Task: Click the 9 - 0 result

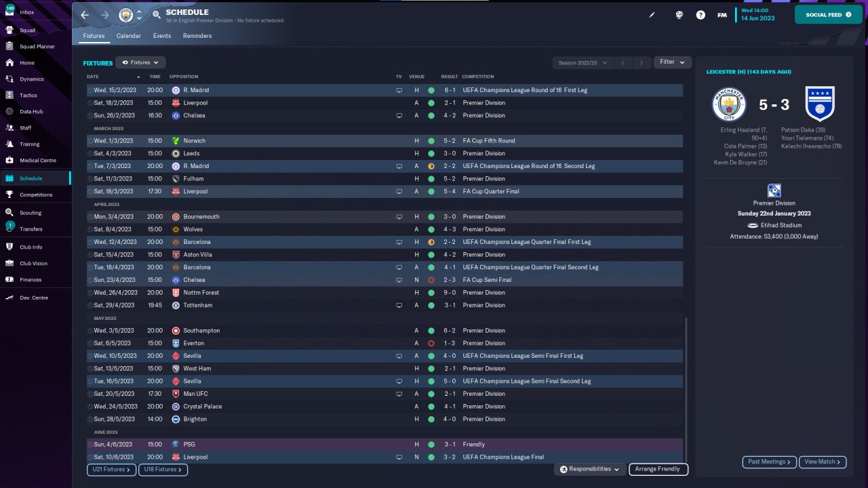Action: 450,293
